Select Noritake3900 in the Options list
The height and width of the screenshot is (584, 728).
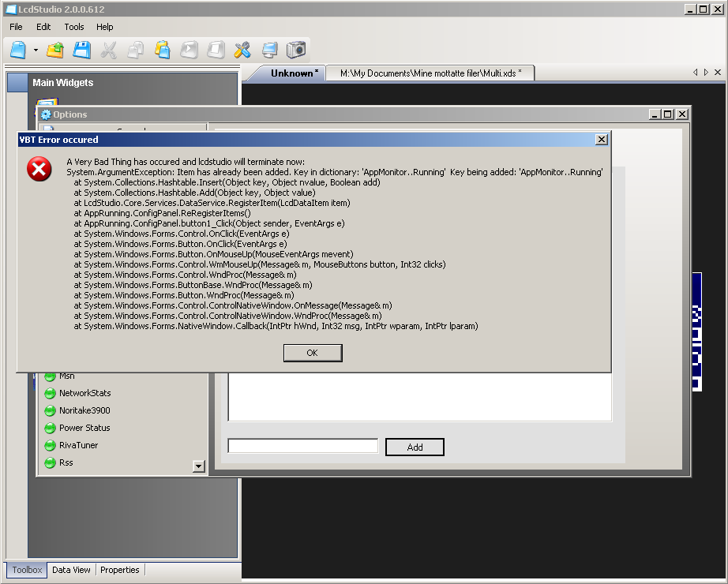[84, 410]
